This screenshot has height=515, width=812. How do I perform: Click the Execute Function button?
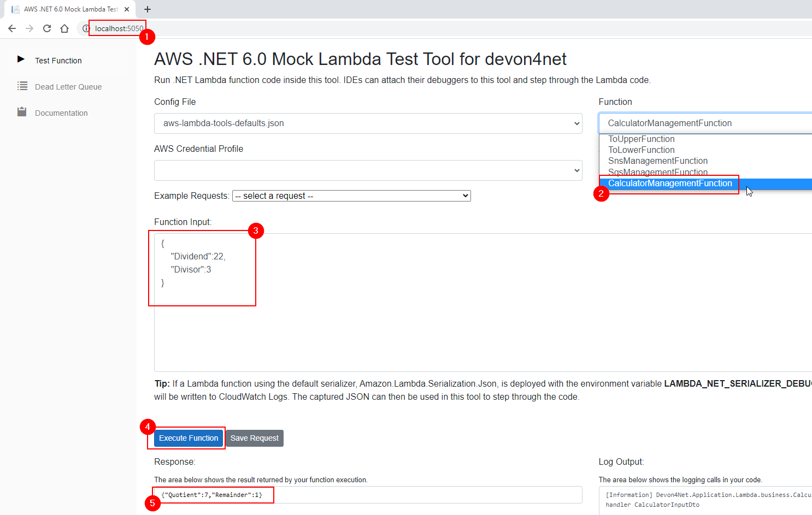point(188,438)
